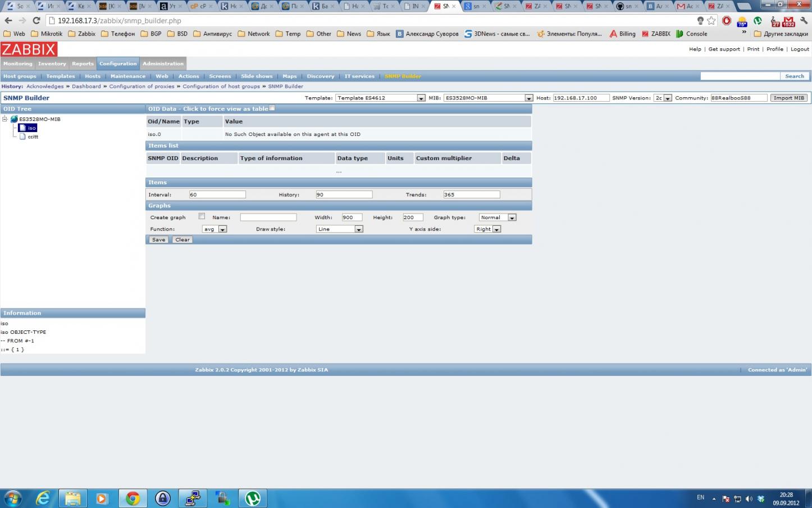Click the Trends input field
The width and height of the screenshot is (812, 508).
[x=471, y=194]
